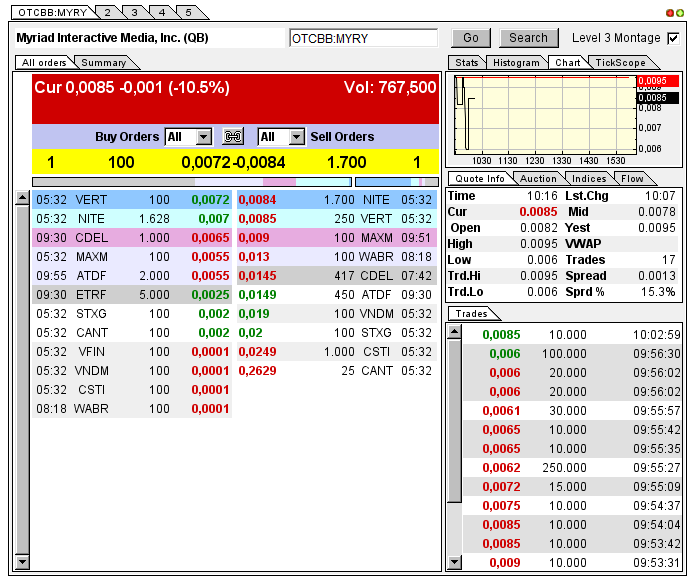Click the trades list vertical scrollbar thumb
Viewport: 696px width, 579px height.
454,421
